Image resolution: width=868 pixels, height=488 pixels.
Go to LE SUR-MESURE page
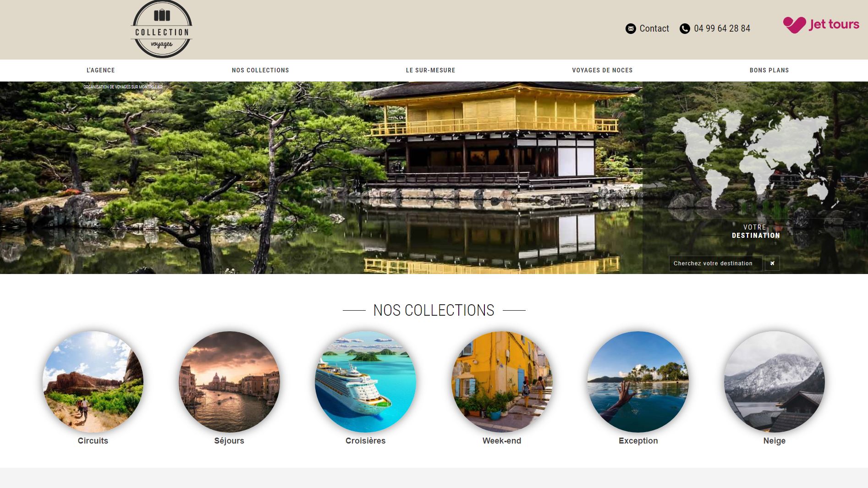coord(430,70)
